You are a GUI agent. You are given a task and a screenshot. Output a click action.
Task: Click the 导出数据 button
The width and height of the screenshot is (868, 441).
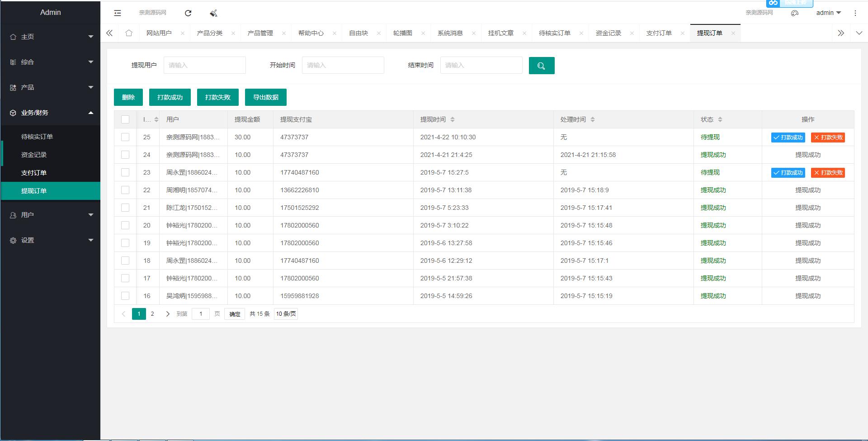[x=265, y=97]
